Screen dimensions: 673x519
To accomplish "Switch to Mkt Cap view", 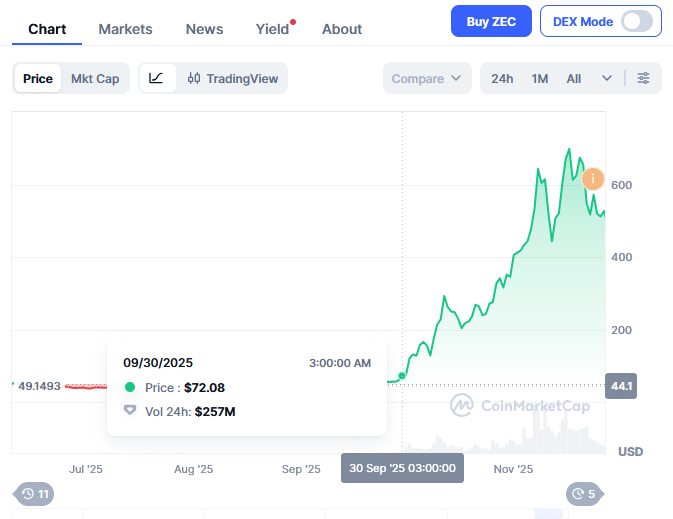I will point(95,79).
